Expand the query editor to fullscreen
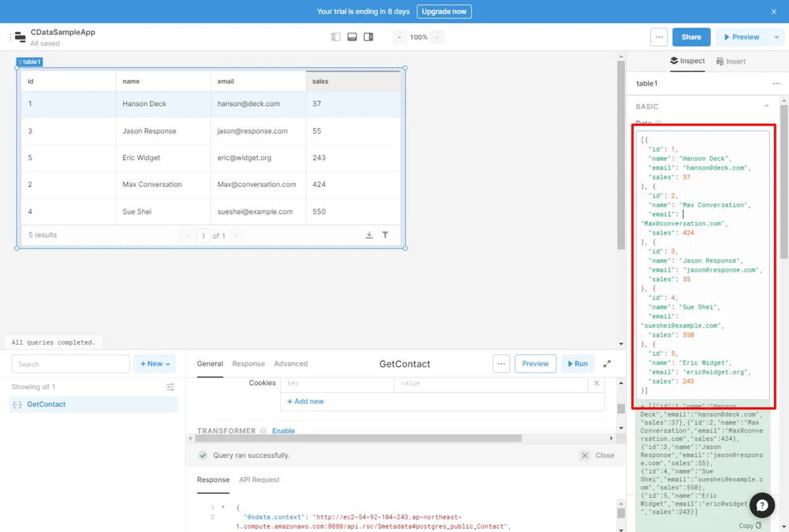Screen dimensions: 789x532 click(x=607, y=364)
